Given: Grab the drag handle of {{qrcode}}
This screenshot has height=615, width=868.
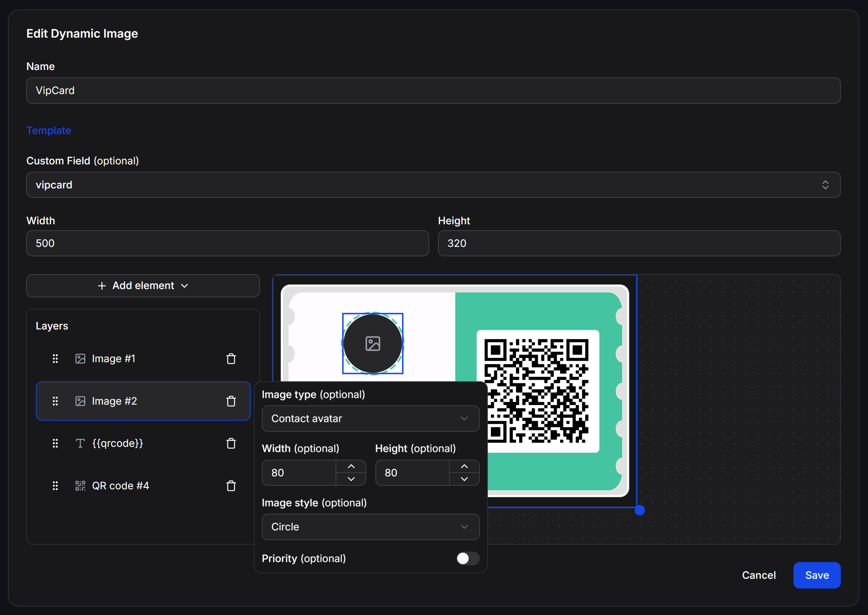Looking at the screenshot, I should click(55, 443).
